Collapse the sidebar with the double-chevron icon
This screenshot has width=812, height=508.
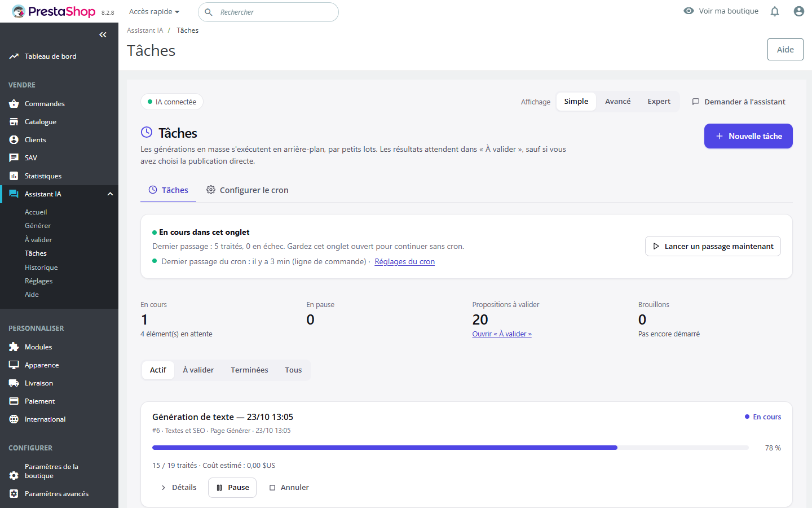point(103,35)
